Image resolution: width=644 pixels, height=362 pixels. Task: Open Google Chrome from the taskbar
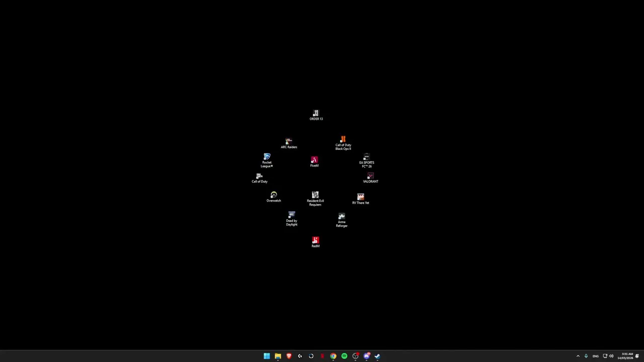(333, 356)
